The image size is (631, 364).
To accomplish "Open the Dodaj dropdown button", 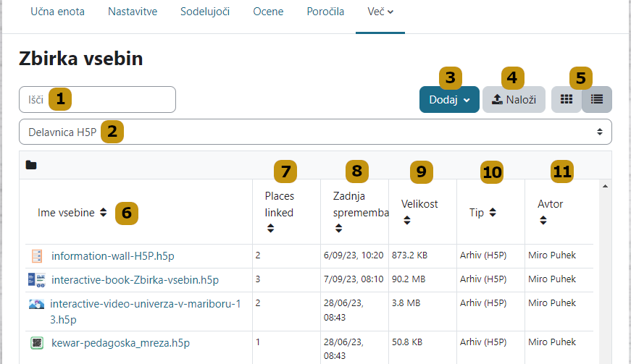I will click(449, 100).
